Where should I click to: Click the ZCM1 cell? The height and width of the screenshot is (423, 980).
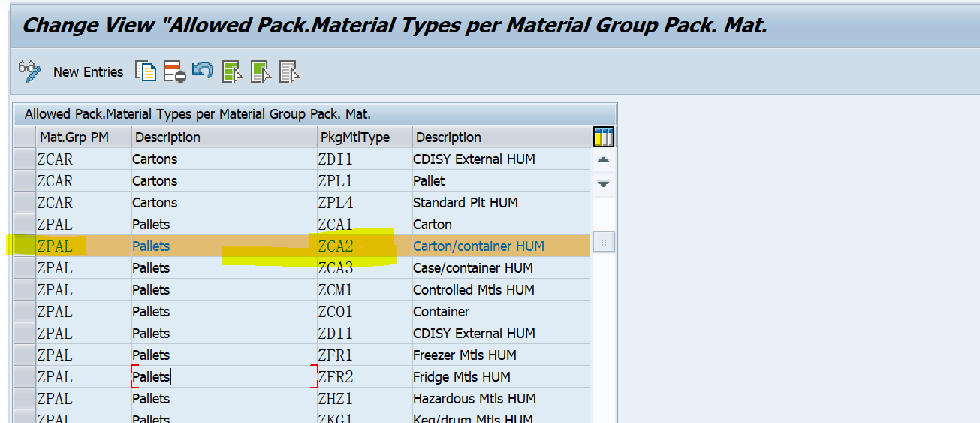point(364,290)
